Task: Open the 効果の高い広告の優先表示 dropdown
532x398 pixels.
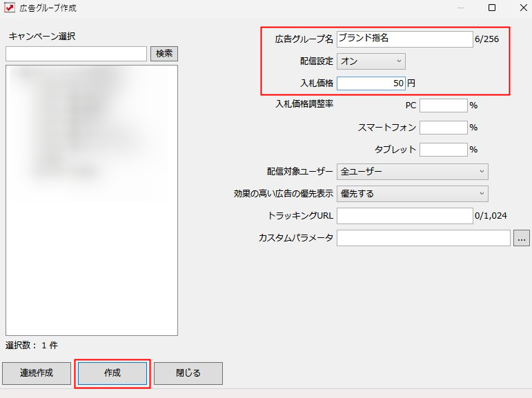Action: (x=412, y=194)
